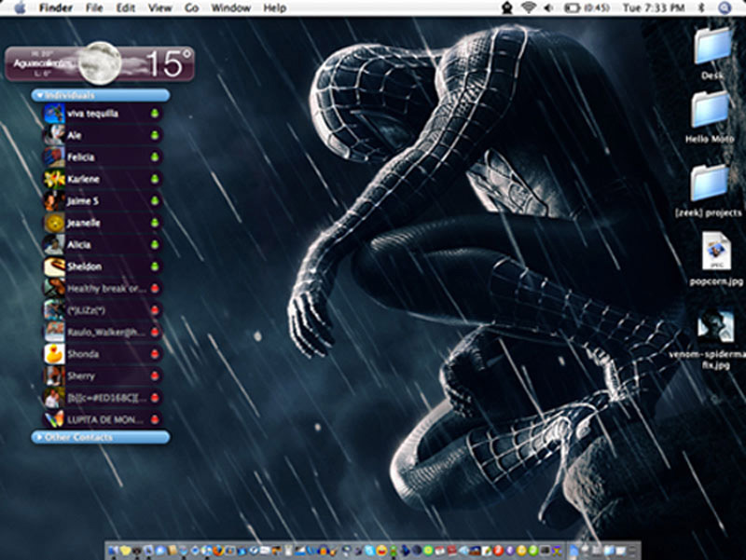Click the green status dot beside Sheldon
746x560 pixels.
pyautogui.click(x=155, y=266)
